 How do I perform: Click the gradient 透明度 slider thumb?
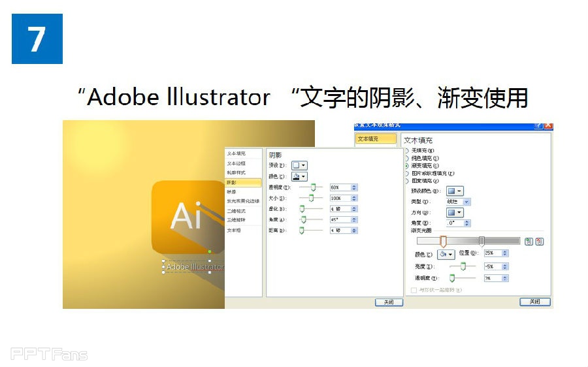pos(452,278)
